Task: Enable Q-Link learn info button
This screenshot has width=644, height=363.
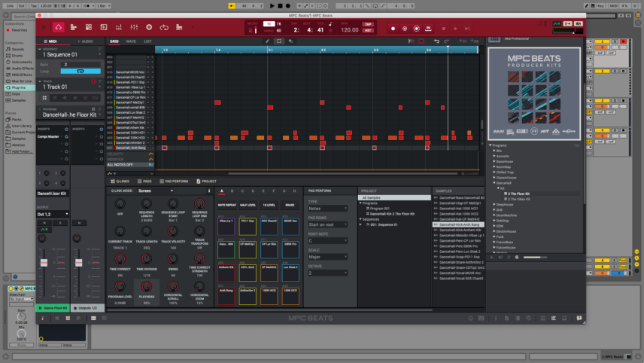Action: click(209, 191)
